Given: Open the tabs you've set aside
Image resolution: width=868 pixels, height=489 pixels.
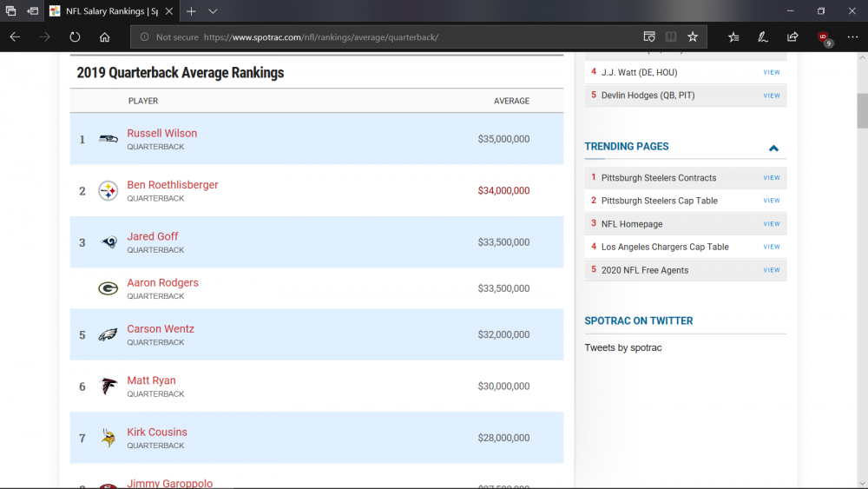Looking at the screenshot, I should click(10, 11).
